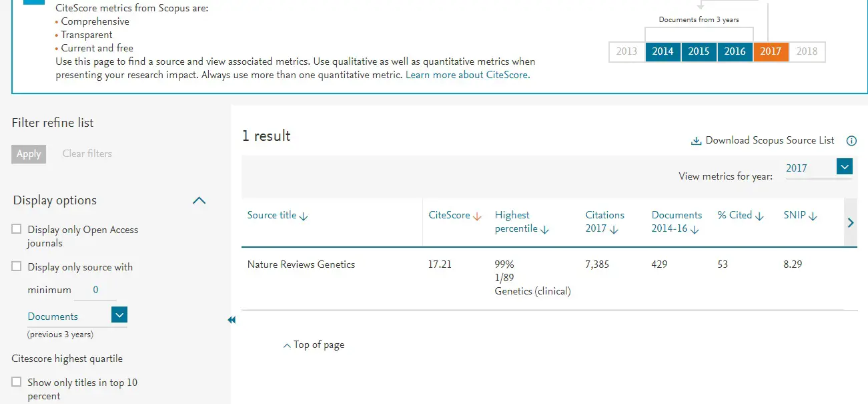
Task: Click SNIP value 8.29
Action: tap(793, 264)
